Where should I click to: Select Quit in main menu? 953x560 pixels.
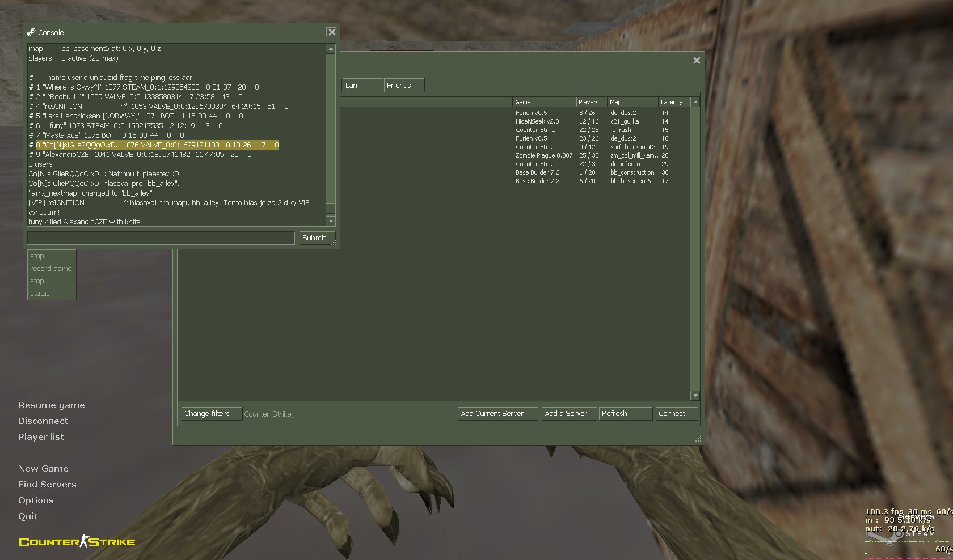click(x=28, y=516)
